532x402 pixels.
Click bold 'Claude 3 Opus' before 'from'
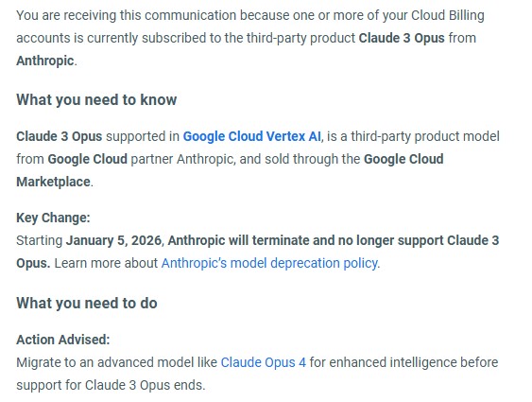[x=402, y=38]
